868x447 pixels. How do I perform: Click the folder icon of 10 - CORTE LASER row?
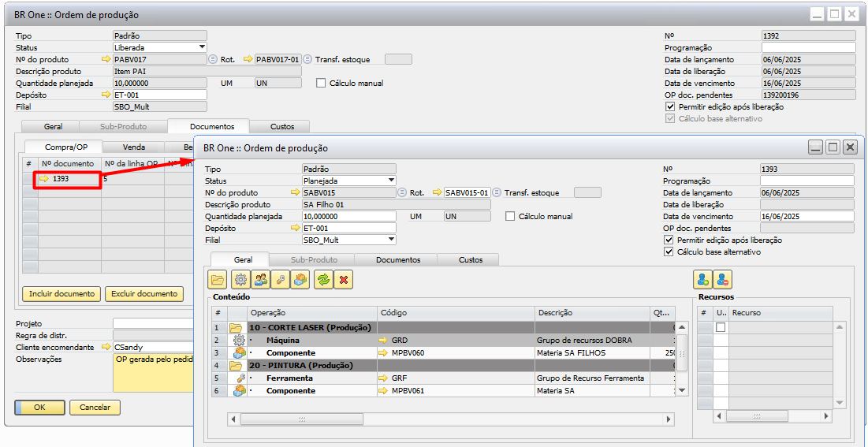(x=237, y=327)
